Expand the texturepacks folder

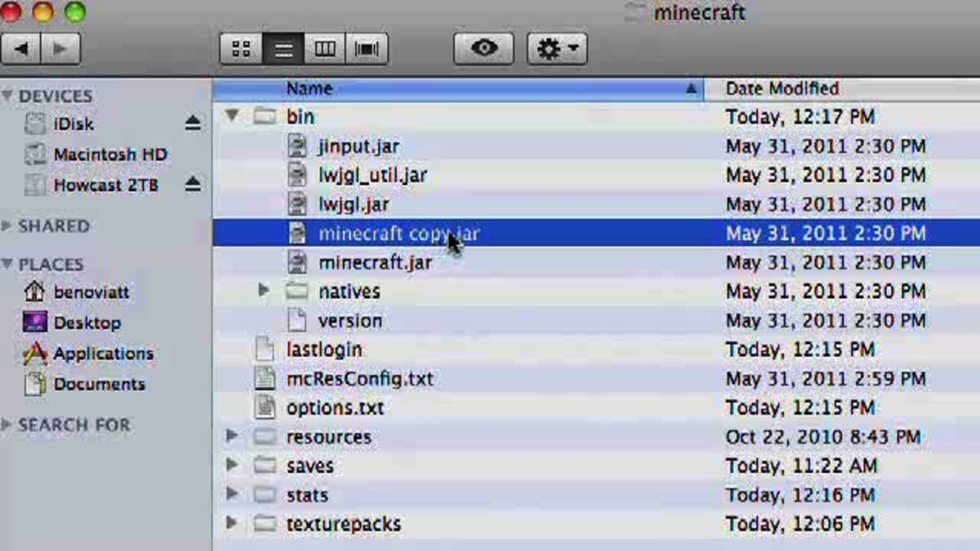(232, 523)
